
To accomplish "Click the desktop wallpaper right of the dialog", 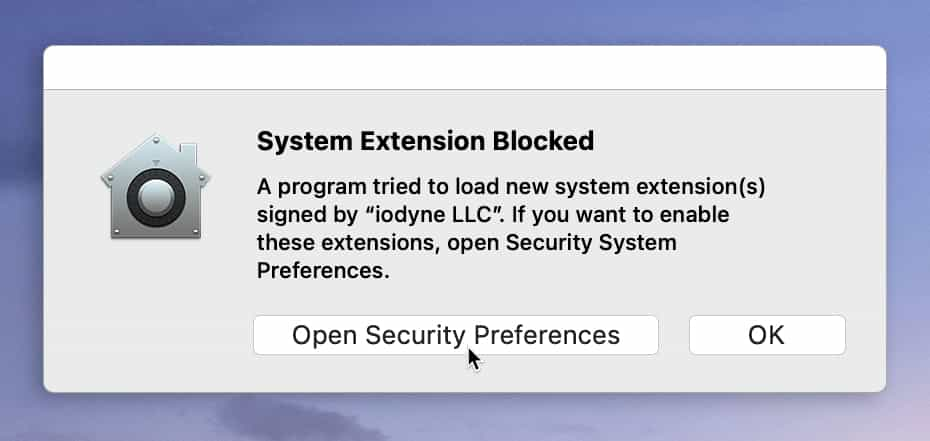I will point(908,220).
